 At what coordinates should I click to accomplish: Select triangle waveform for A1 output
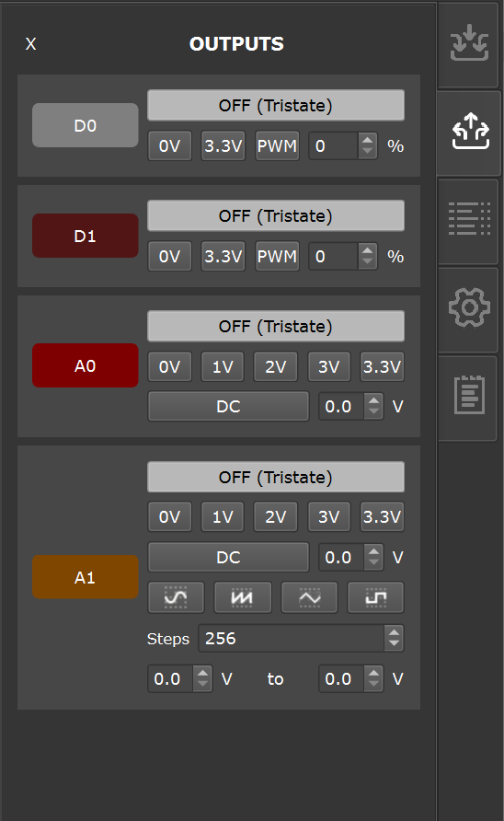click(309, 597)
